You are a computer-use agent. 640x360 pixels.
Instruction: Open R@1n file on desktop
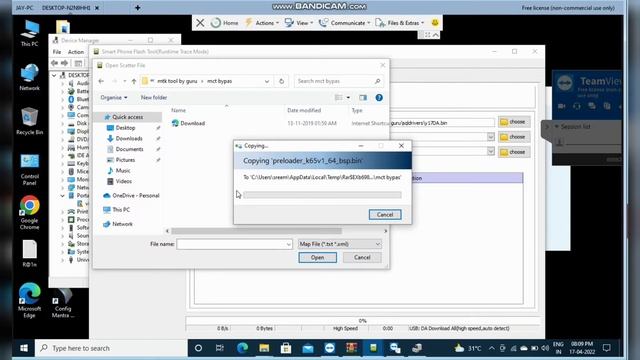tap(29, 253)
